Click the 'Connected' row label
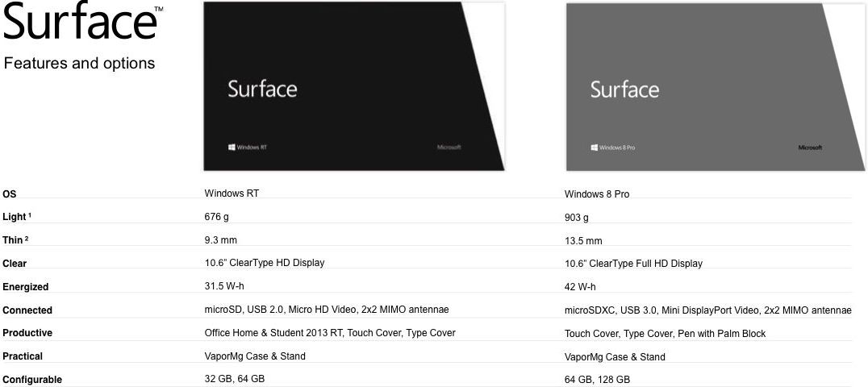The image size is (868, 387). pos(27,310)
